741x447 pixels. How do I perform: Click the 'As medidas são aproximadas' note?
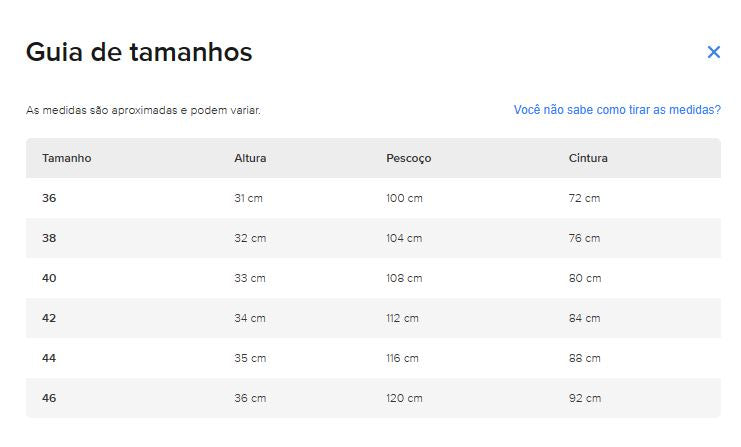click(x=143, y=111)
